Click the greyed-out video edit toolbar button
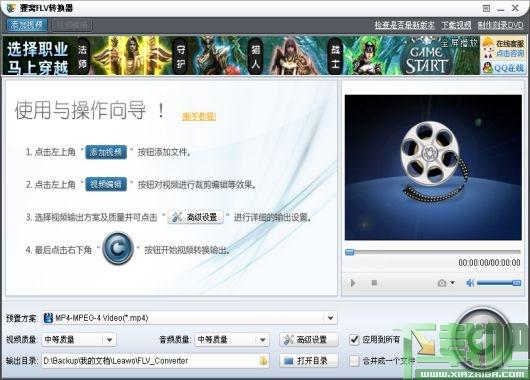 pyautogui.click(x=72, y=25)
